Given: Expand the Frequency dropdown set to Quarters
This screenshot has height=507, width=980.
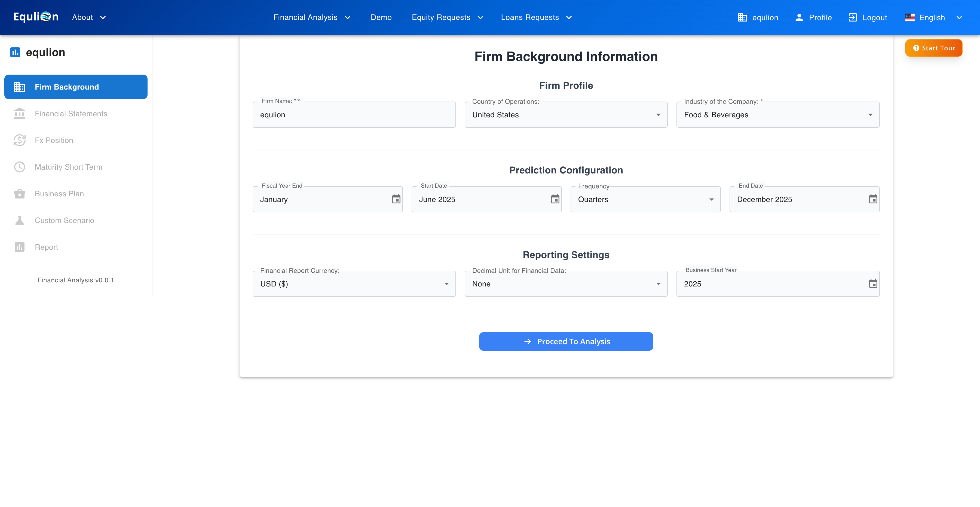Looking at the screenshot, I should (x=645, y=199).
